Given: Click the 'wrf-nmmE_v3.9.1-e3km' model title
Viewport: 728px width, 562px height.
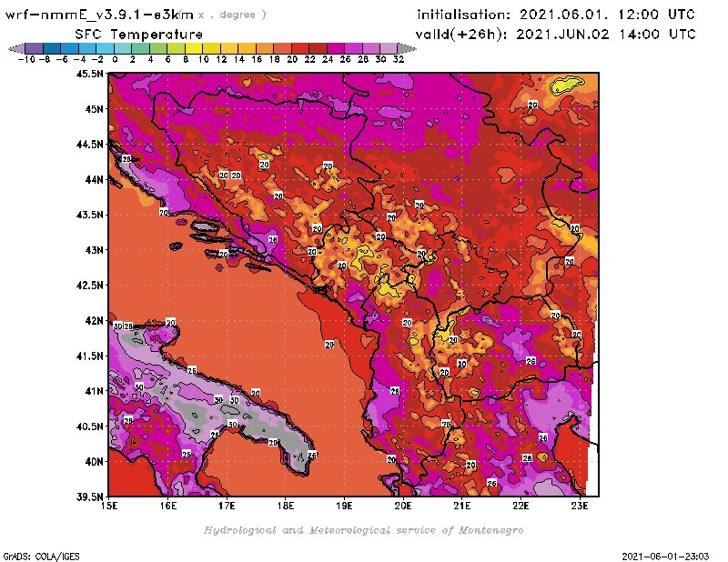Looking at the screenshot, I should pos(99,15).
